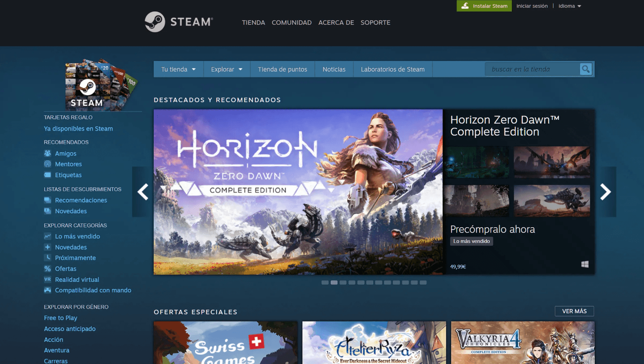Select the first carousel page dot
Viewport: 644px width, 364px height.
(x=325, y=282)
